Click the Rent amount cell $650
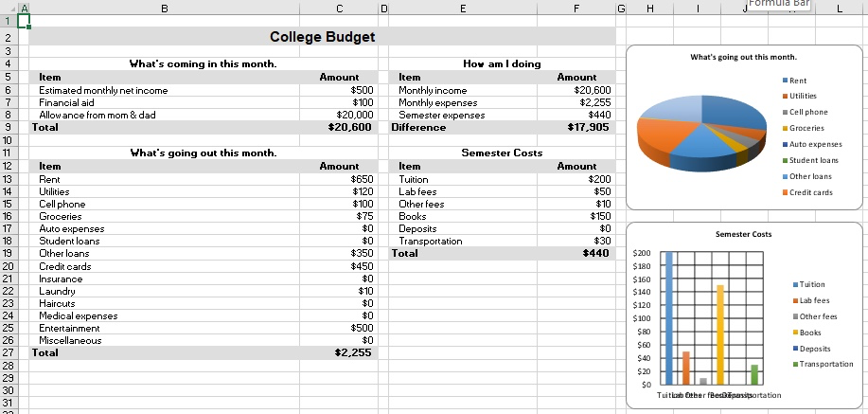Viewport: 868px width, 414px height. coord(339,179)
